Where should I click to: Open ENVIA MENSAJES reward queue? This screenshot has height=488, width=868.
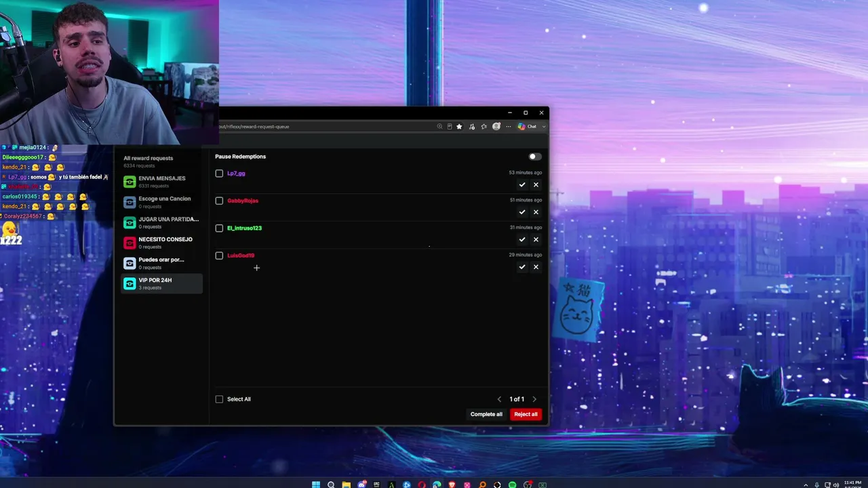(161, 182)
